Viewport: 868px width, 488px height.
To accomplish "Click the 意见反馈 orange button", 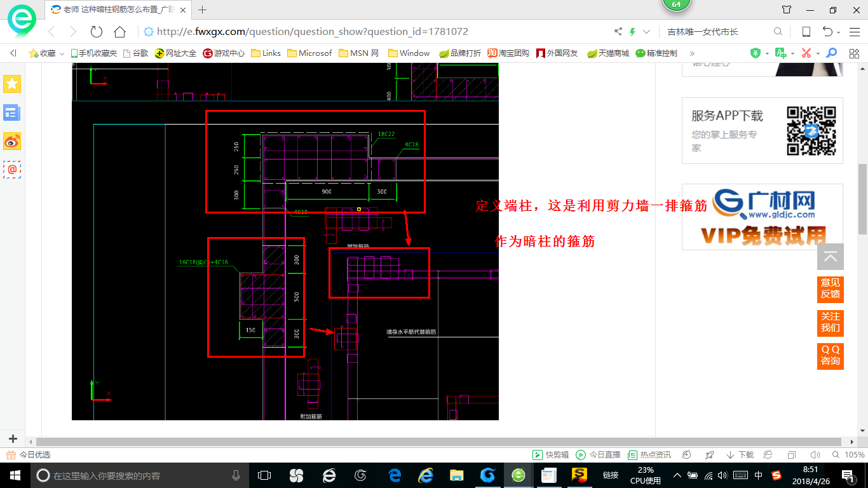I will coord(830,288).
